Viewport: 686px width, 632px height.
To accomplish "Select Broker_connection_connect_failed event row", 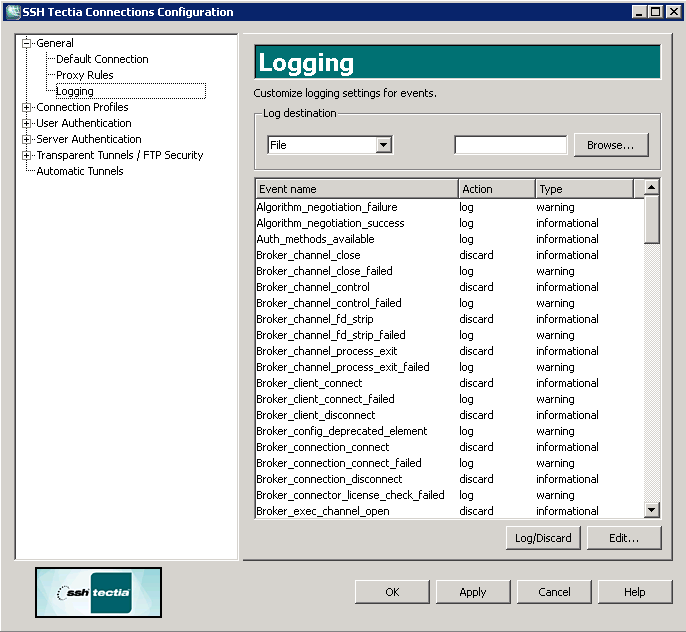I will pos(450,463).
